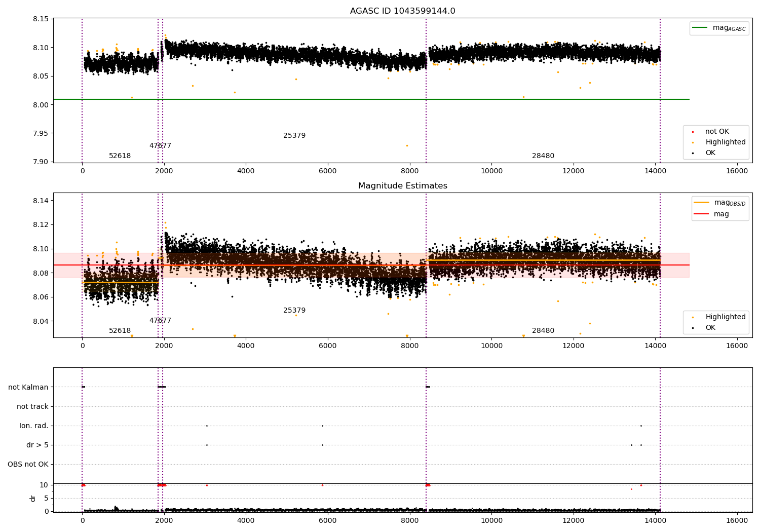This screenshot has width=760, height=532.
Task: Click x-axis tick 12000 under the Magnitude Estimates panel
Action: tap(573, 346)
